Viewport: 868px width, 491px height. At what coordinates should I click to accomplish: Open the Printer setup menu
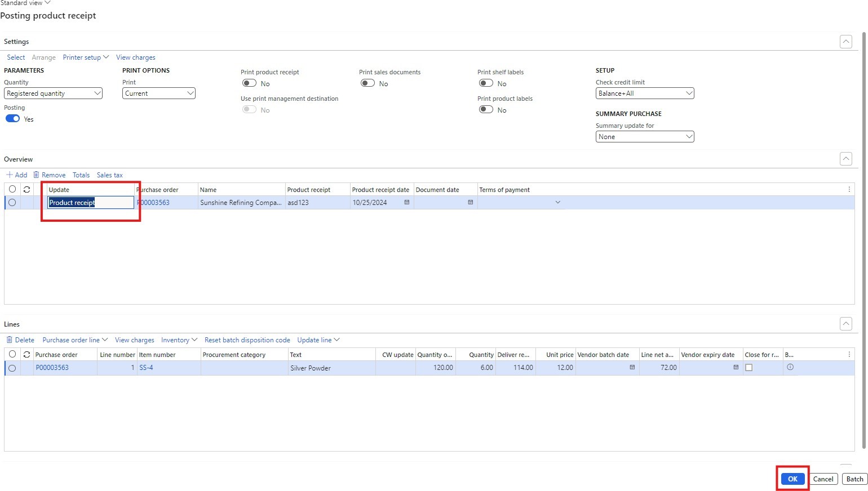click(x=86, y=57)
